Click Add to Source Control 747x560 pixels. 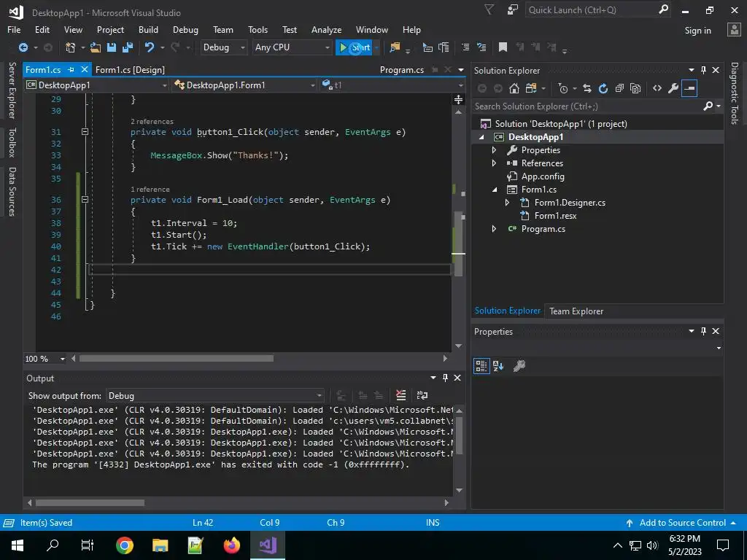[682, 522]
